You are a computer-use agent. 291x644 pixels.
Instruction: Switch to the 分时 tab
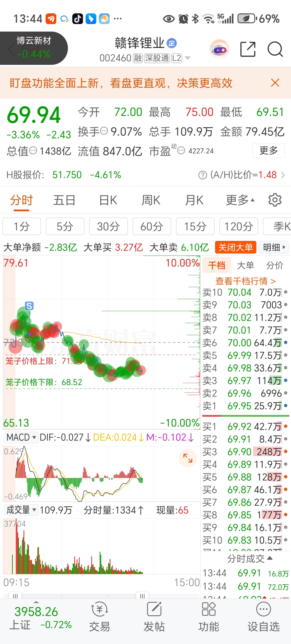tap(22, 200)
